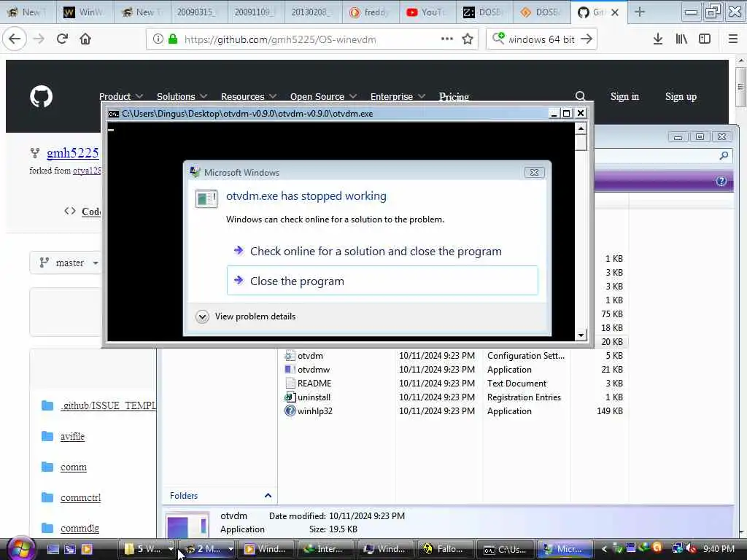Switch to the WinW browser tab
Image resolution: width=747 pixels, height=560 pixels.
click(x=85, y=12)
